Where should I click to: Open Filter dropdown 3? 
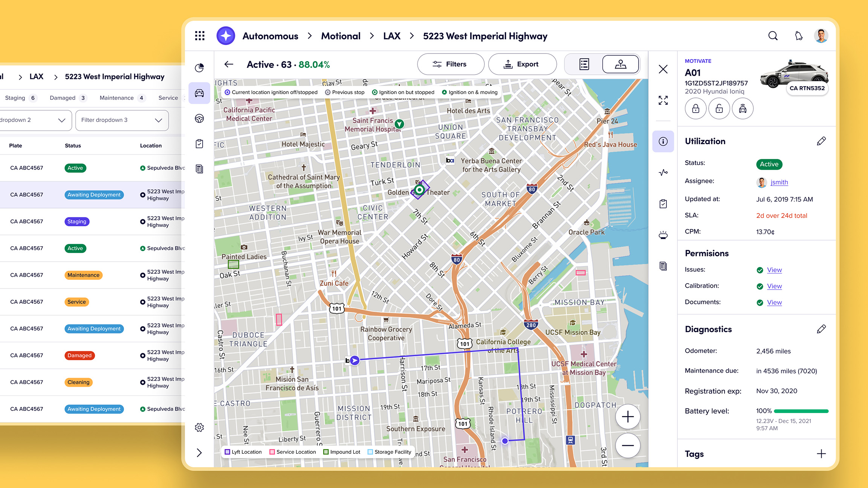122,120
